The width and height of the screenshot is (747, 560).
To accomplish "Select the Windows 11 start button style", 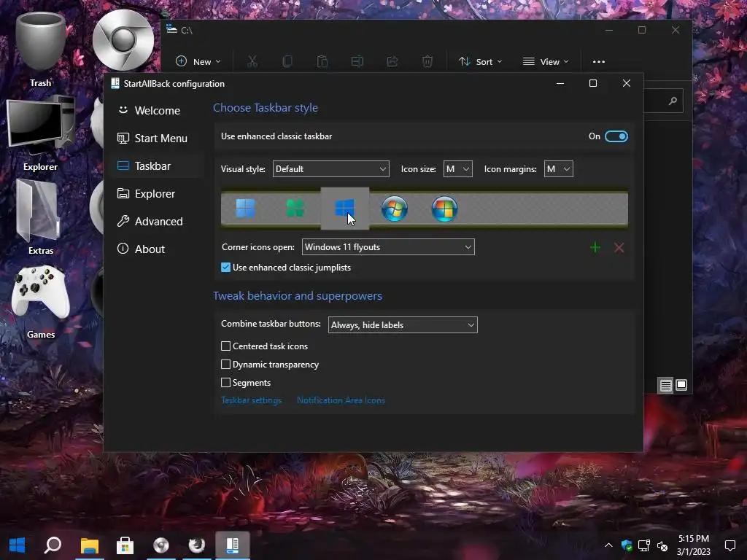I will (x=246, y=209).
